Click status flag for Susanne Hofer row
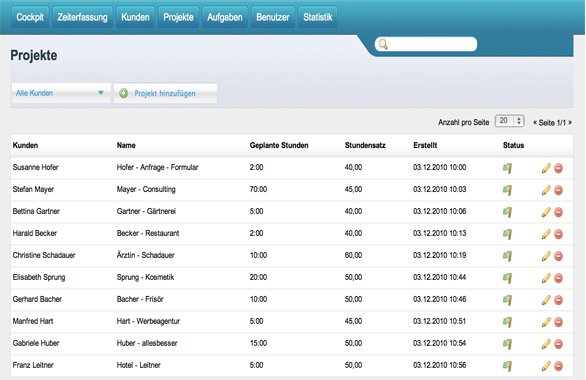This screenshot has width=586, height=380. (508, 168)
